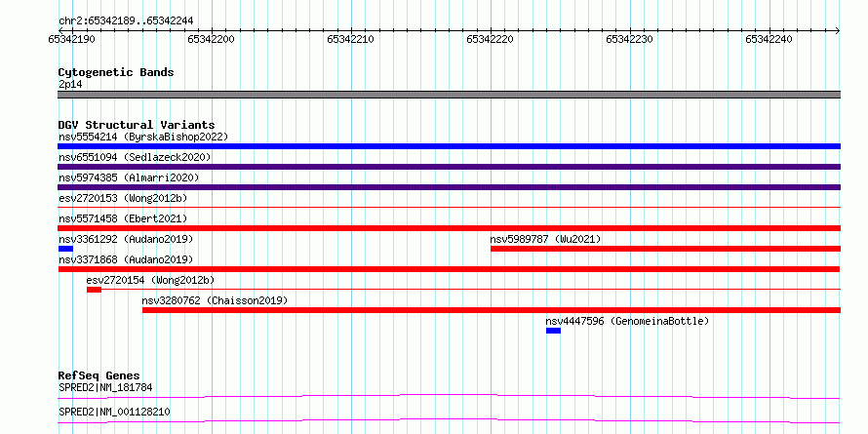Screen dimensions: 868x434
Task: Click the red nsv3371868 variant bar
Action: 449,269
